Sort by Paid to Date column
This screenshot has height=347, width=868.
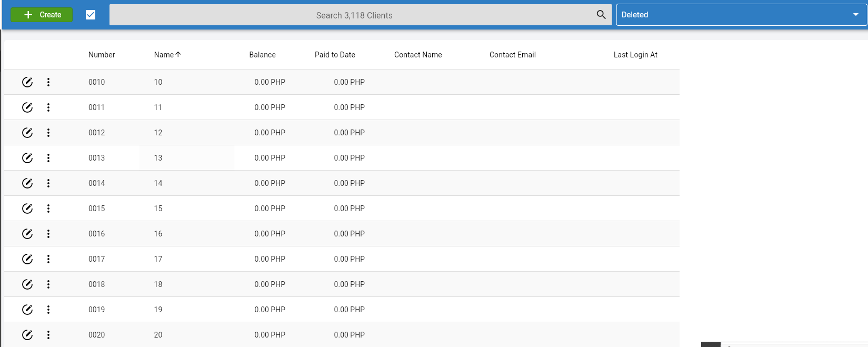click(335, 55)
